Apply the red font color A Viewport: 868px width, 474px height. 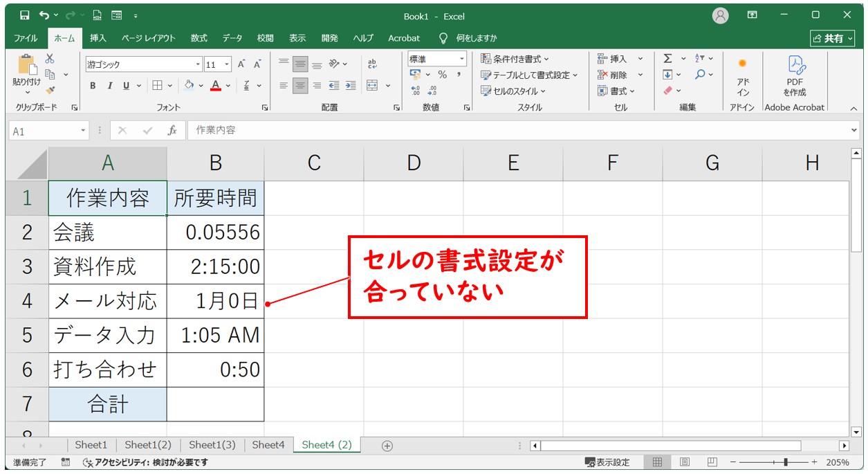216,86
